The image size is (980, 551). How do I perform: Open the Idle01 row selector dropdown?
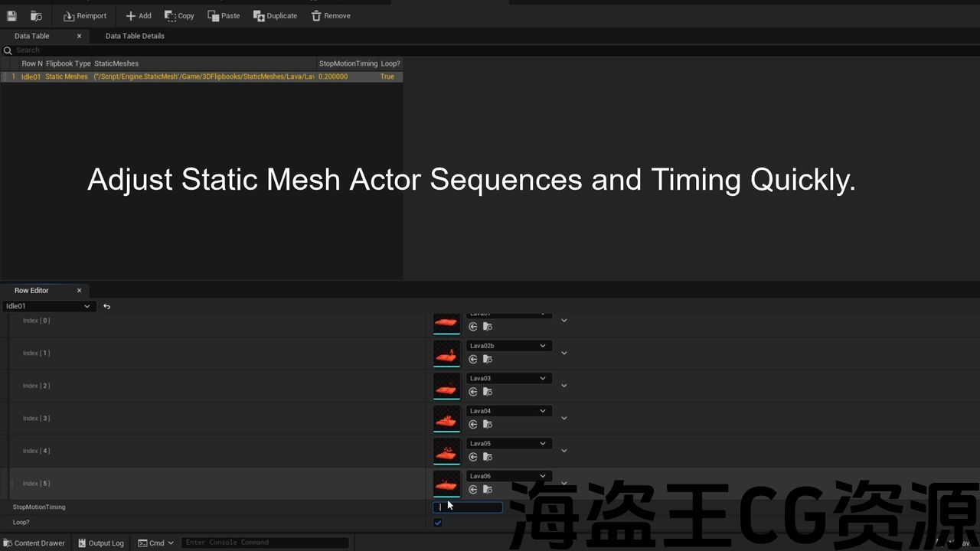47,306
